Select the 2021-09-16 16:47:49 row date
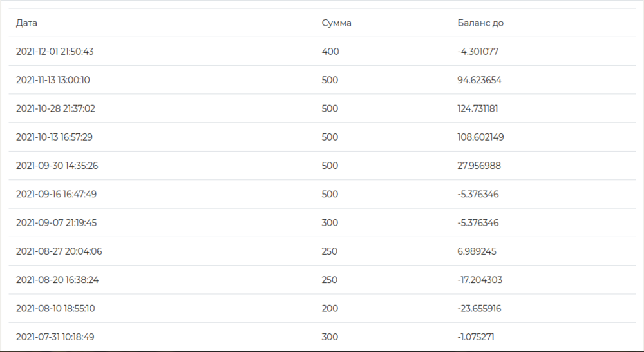Screen dimensions: 644x352 tap(56, 194)
